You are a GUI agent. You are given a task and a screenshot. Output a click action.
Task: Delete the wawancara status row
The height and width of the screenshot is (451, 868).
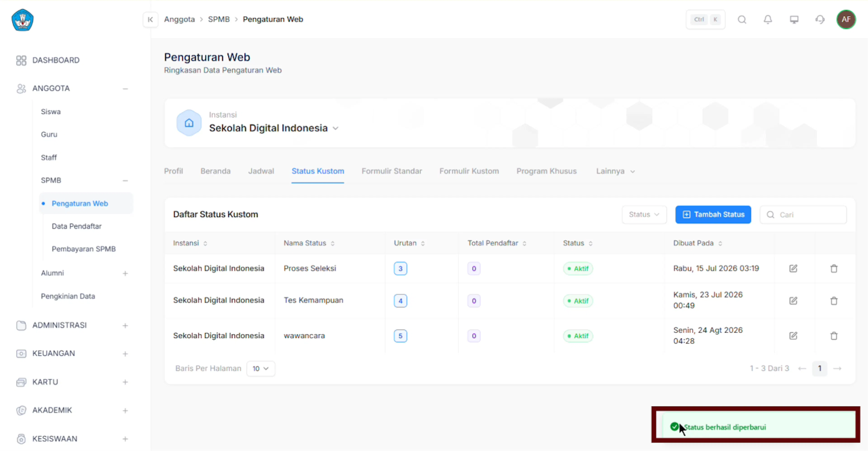coord(834,336)
